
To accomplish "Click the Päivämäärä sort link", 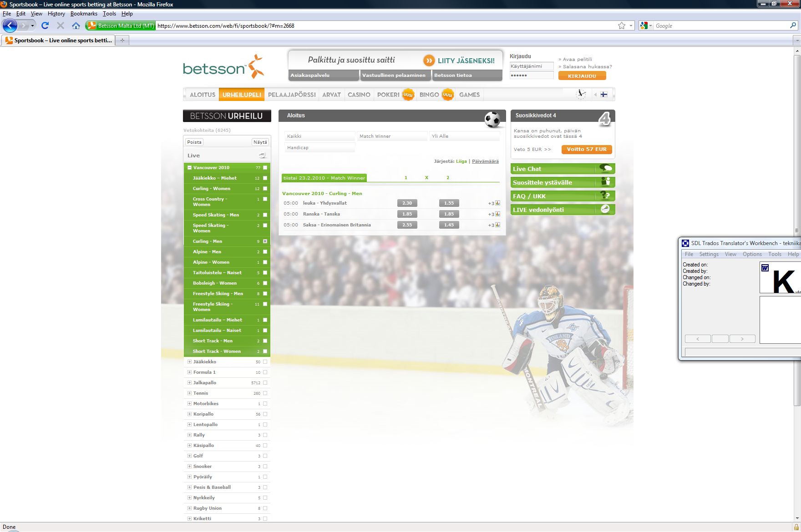I will coord(485,161).
